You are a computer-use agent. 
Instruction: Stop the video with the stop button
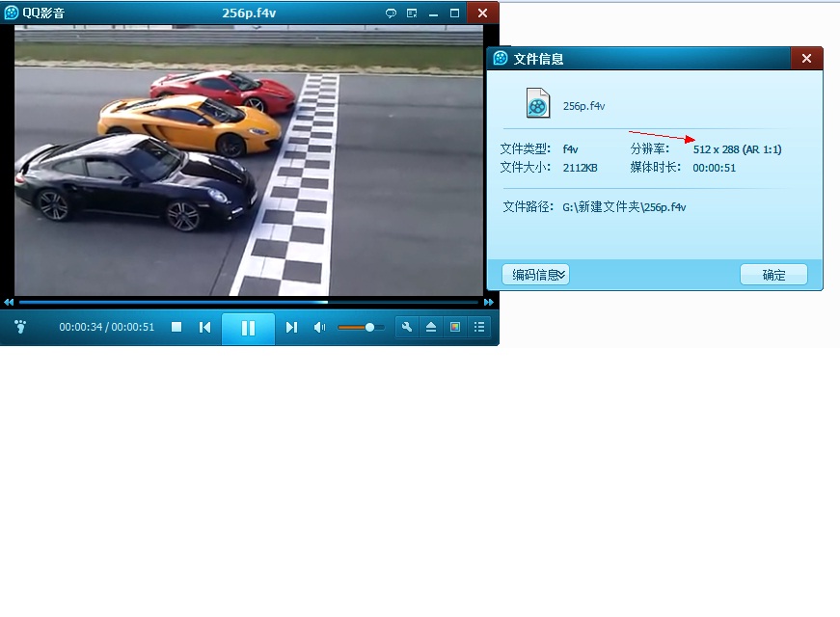tap(176, 328)
